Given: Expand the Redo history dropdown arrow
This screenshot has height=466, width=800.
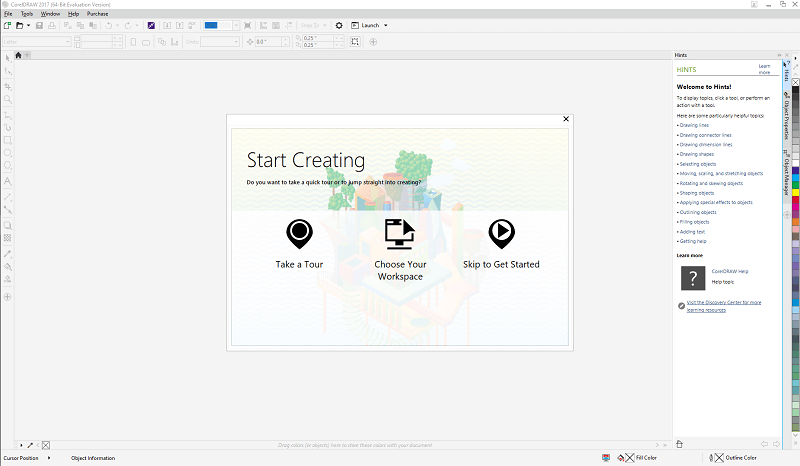Looking at the screenshot, I should (137, 25).
